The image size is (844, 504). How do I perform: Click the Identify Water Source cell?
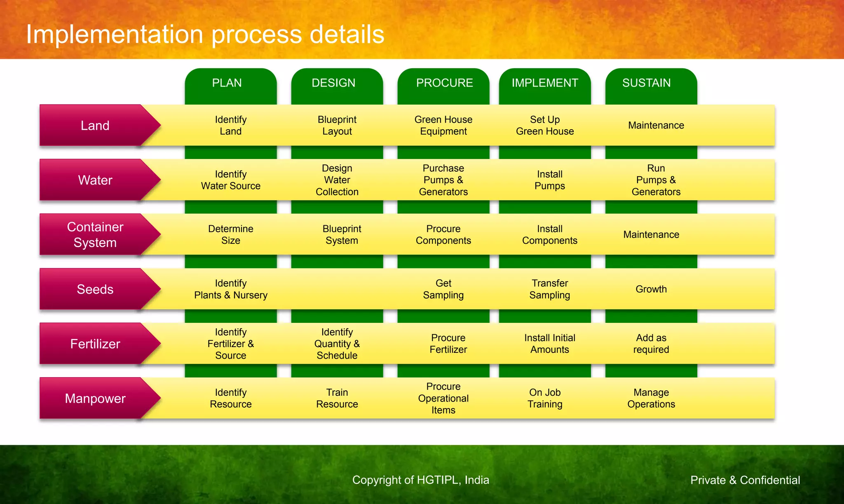tap(230, 180)
